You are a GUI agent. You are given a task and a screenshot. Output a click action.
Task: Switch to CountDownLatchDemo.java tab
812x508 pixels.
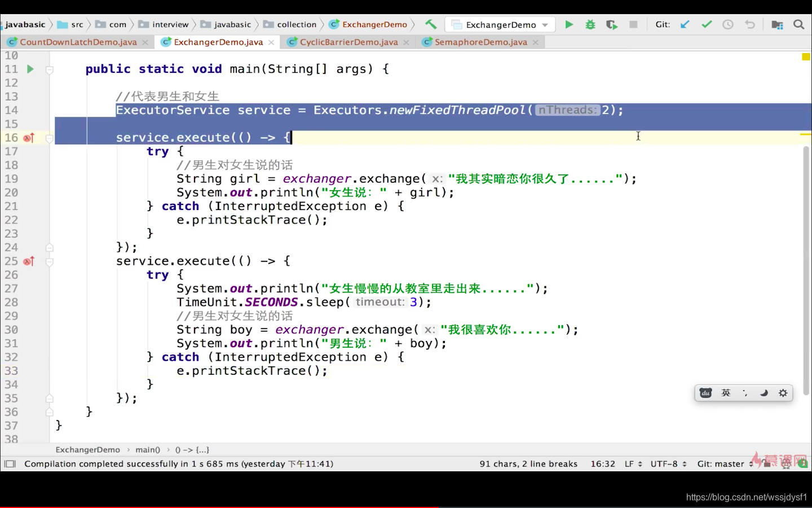click(x=78, y=42)
